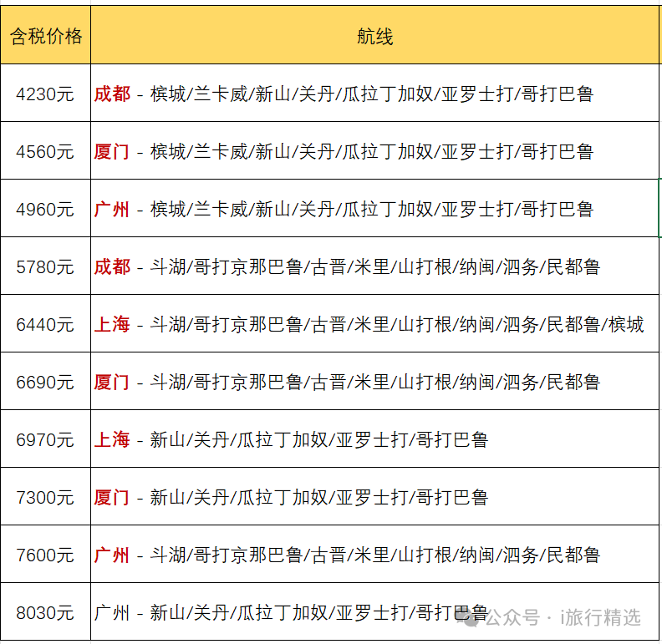Image resolution: width=662 pixels, height=644 pixels.
Task: Select the 成都 route cell in 5780元 row
Action: point(375,266)
